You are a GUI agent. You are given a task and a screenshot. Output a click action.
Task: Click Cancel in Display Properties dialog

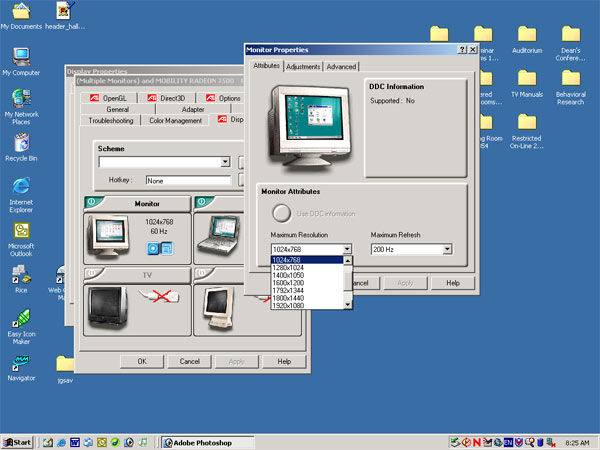pyautogui.click(x=189, y=361)
